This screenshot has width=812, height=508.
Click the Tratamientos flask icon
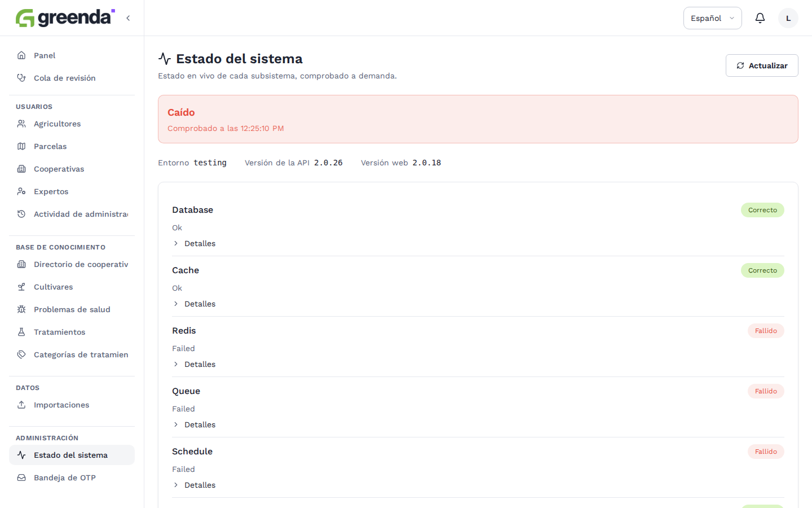[21, 332]
